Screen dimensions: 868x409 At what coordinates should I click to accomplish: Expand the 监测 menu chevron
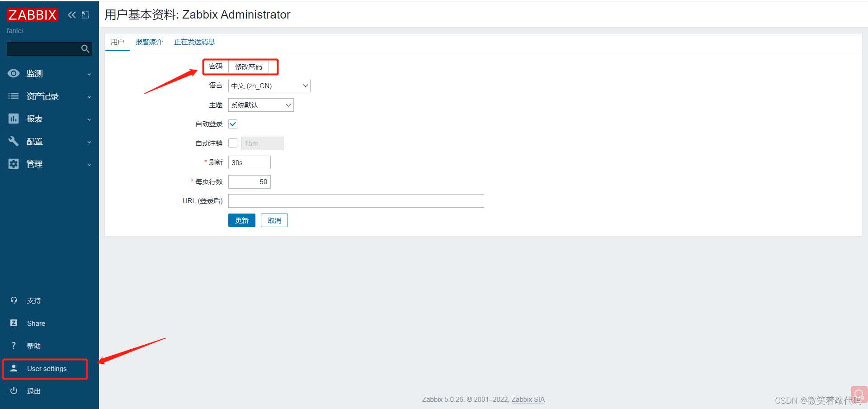point(89,74)
